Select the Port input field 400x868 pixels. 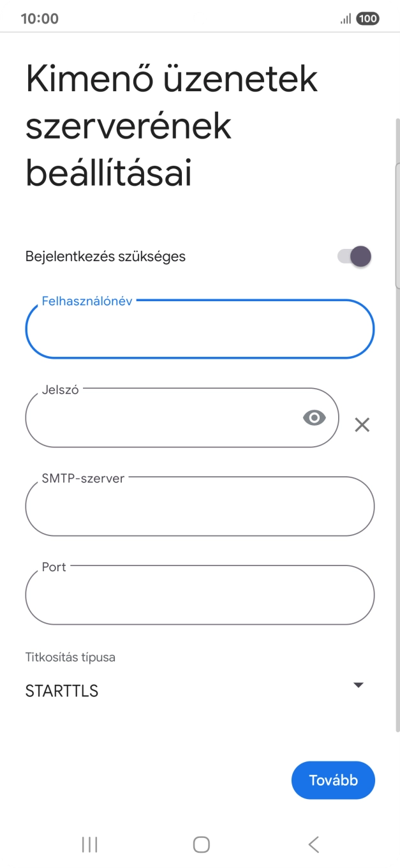200,595
